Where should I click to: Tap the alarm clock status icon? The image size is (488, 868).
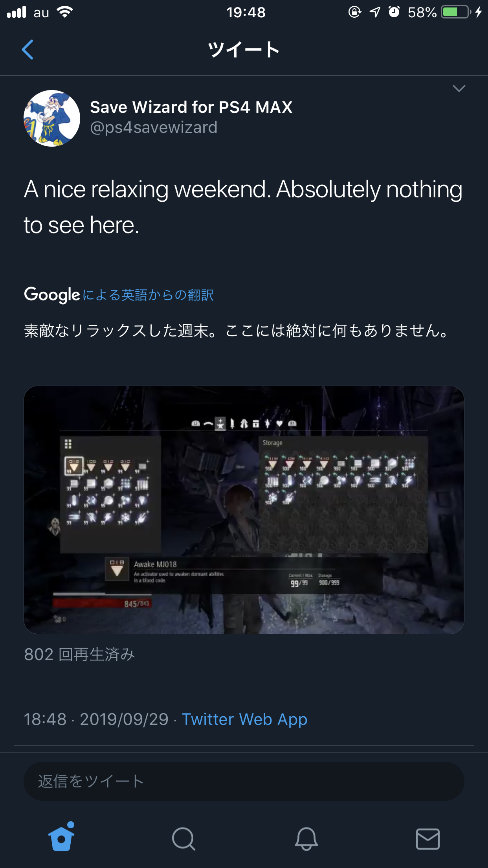click(394, 12)
